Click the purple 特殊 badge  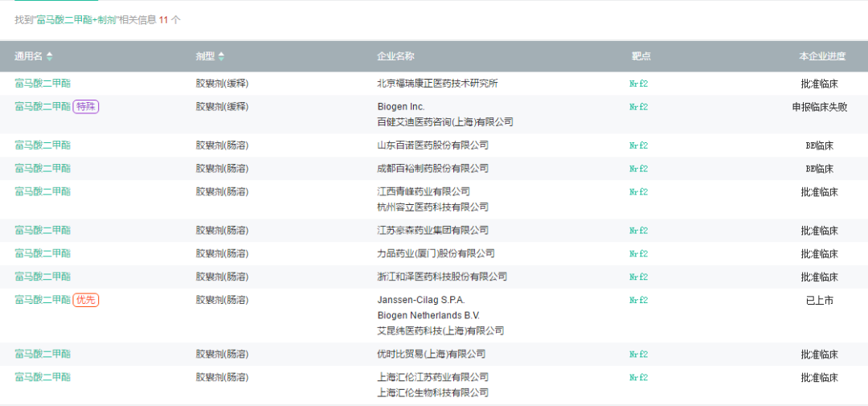pos(86,106)
